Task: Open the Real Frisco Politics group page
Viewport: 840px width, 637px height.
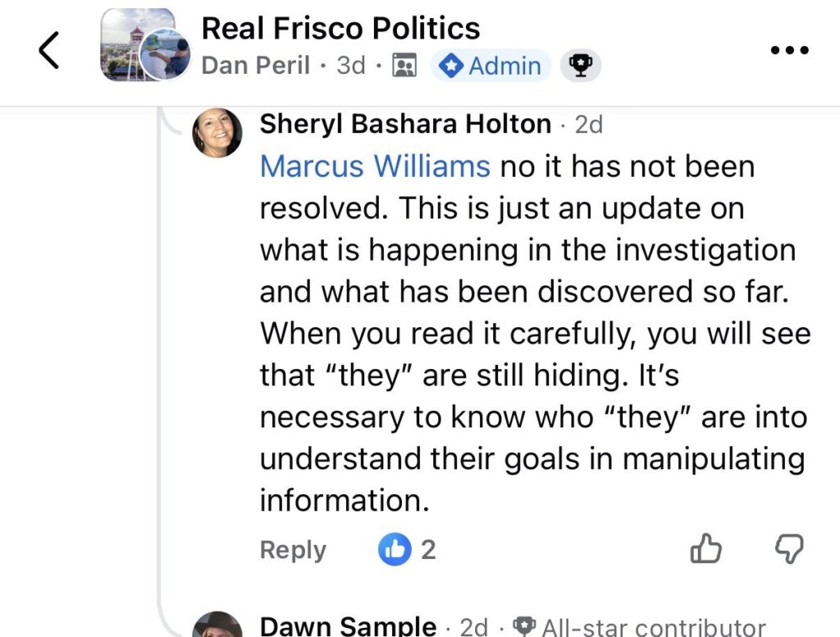Action: 340,29
